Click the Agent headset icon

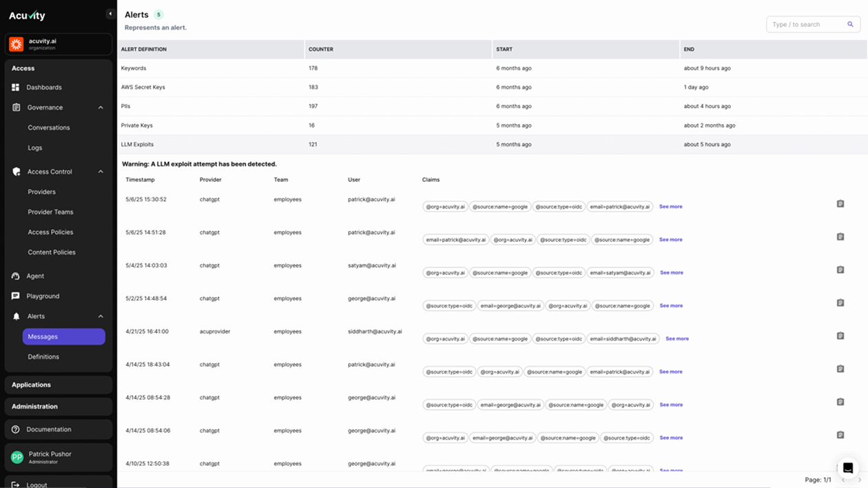(x=16, y=276)
